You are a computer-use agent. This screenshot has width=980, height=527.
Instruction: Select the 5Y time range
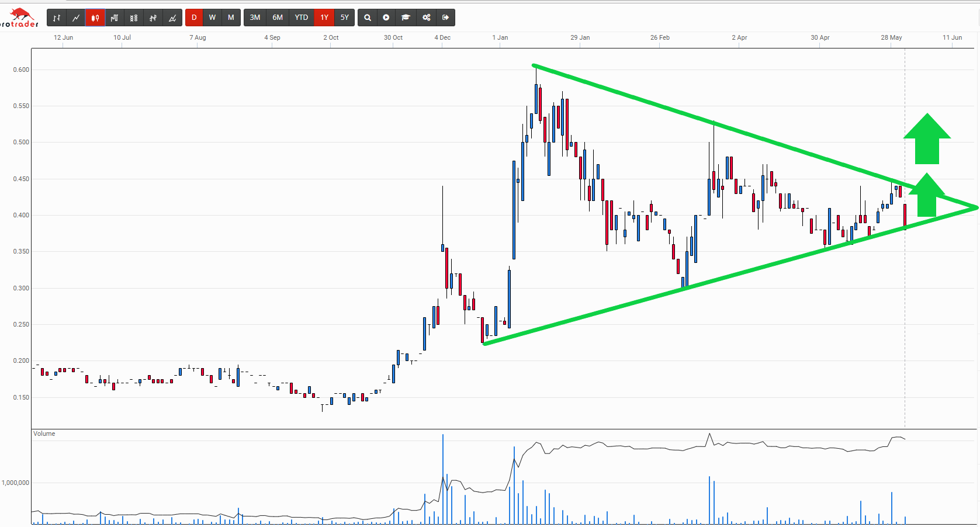point(345,18)
